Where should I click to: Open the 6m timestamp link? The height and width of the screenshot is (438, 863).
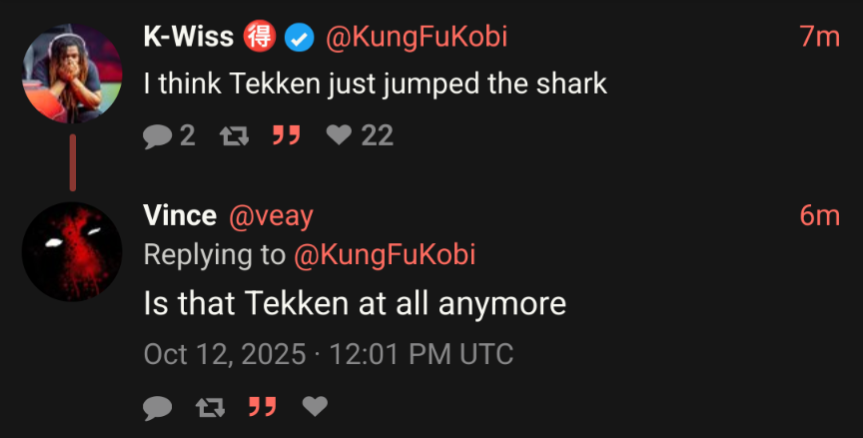(820, 215)
